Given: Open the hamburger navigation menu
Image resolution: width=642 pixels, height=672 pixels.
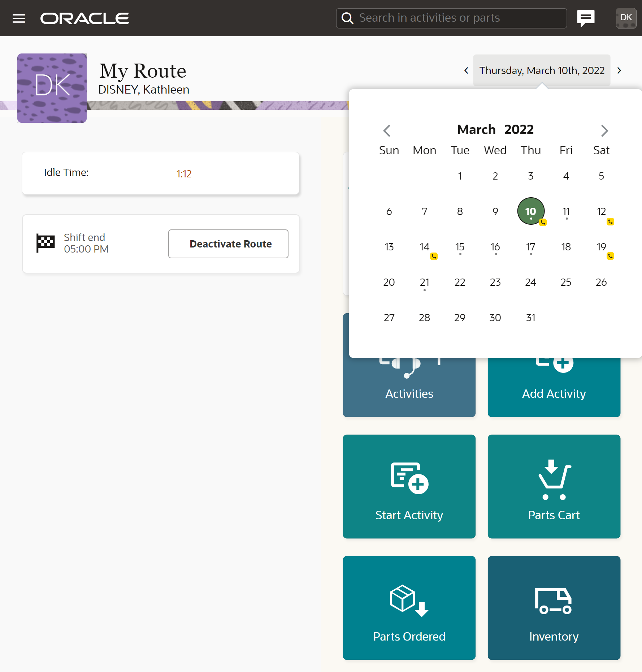Looking at the screenshot, I should 18,18.
